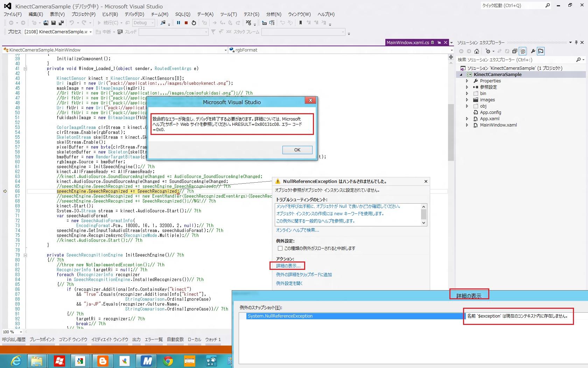Expand the MainWindow.xaml tree node
Screen dimensions: 588x368
[x=467, y=125]
